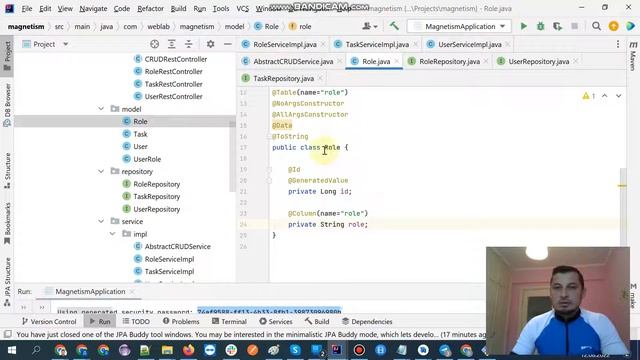Switch to TaskServiceImpl.java tab

(377, 44)
